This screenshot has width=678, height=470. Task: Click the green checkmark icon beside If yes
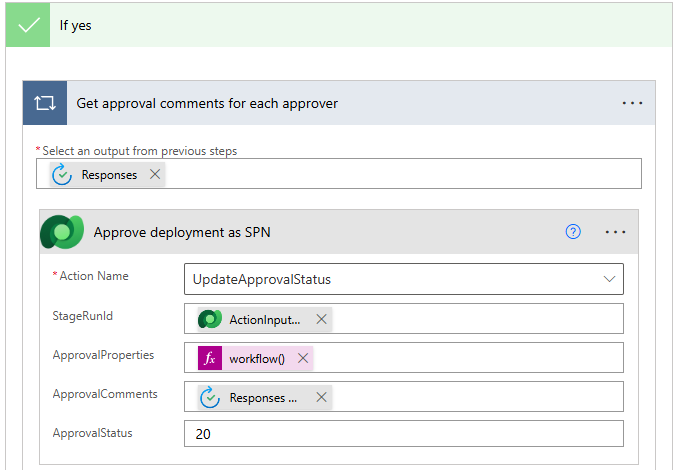tap(28, 25)
